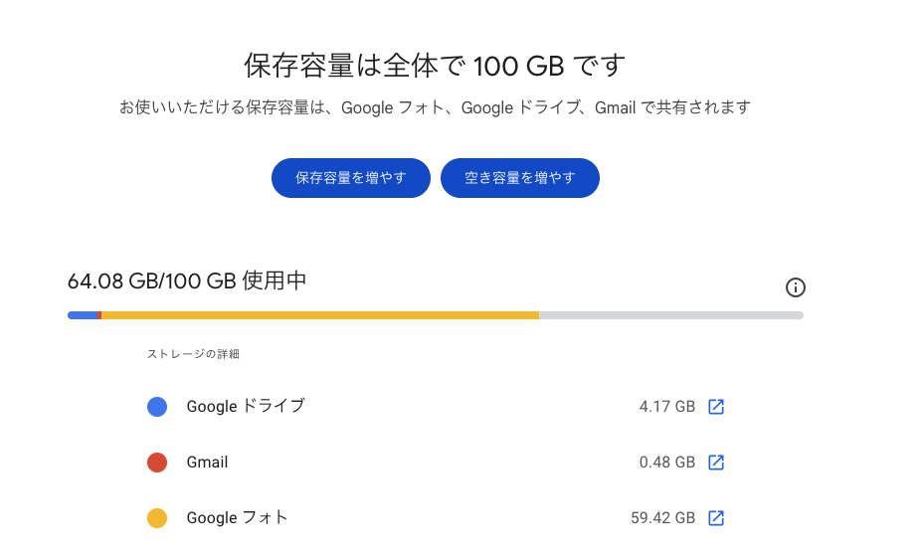924x560 pixels.
Task: Select the Gmail storage row label
Action: [x=207, y=463]
